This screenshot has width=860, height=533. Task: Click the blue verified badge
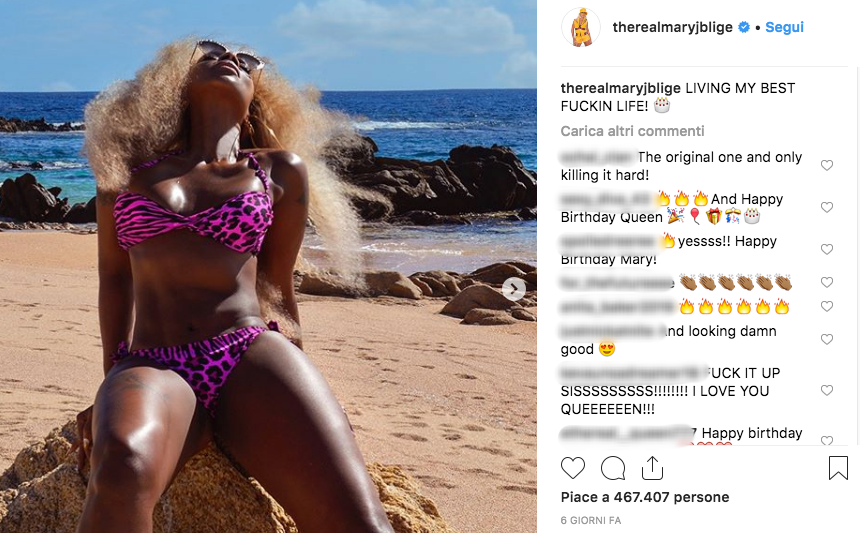(744, 27)
